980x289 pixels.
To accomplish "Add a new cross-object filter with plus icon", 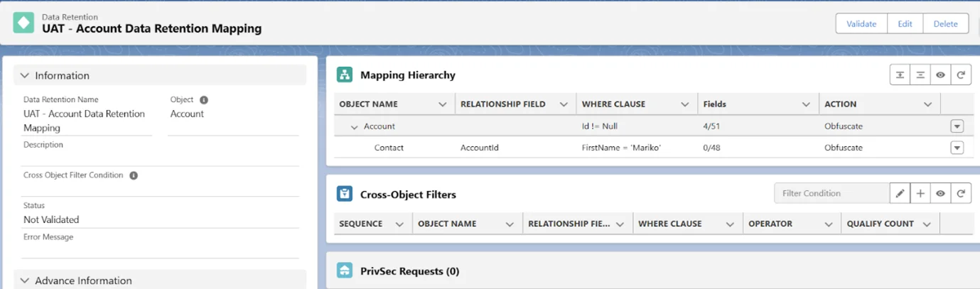I will click(920, 193).
